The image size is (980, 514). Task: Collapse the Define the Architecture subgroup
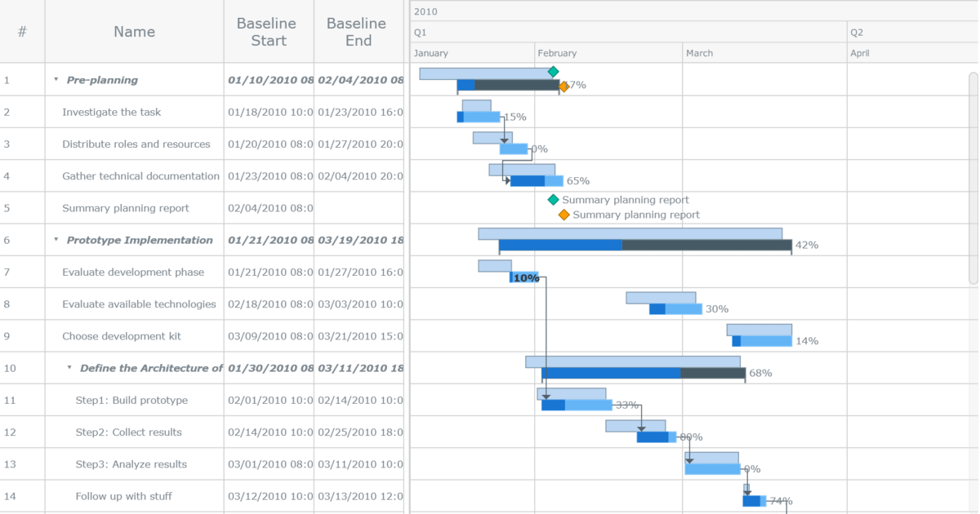(70, 368)
